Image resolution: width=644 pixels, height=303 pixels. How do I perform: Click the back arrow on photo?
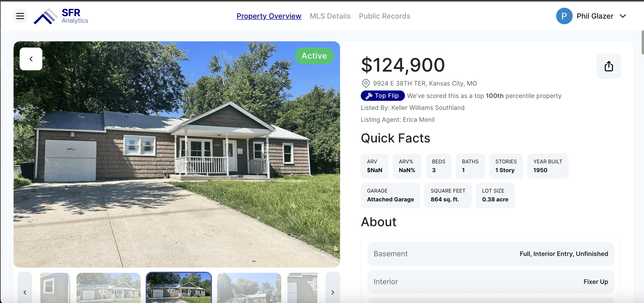(31, 59)
